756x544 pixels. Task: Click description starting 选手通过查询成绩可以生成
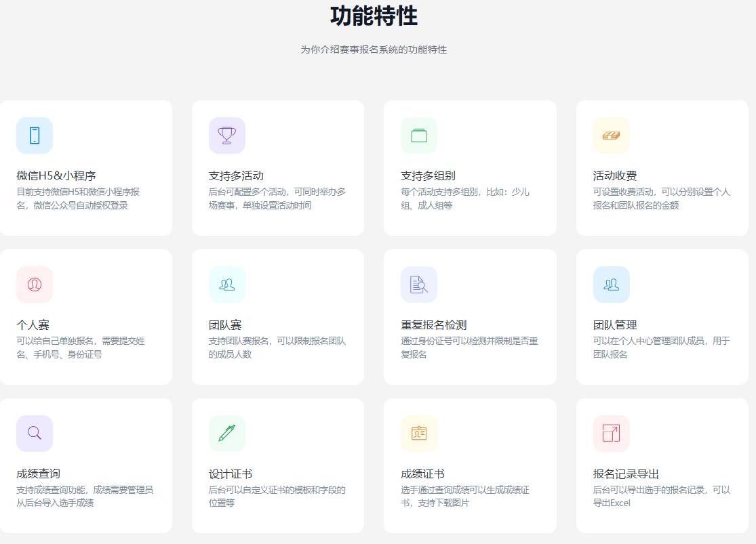click(x=465, y=497)
